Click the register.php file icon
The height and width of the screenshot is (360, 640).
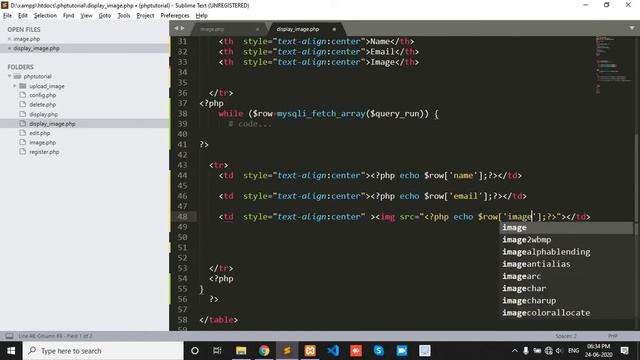coord(23,151)
